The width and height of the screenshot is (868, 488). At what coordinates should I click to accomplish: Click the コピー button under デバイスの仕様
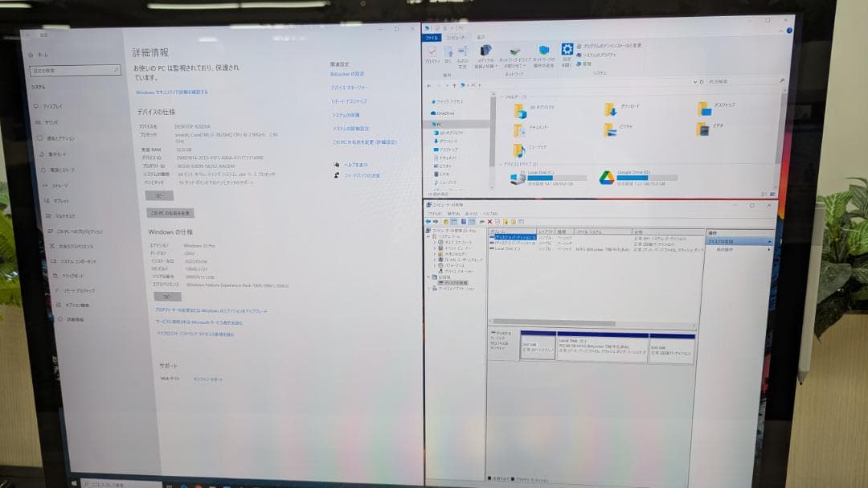coord(159,195)
